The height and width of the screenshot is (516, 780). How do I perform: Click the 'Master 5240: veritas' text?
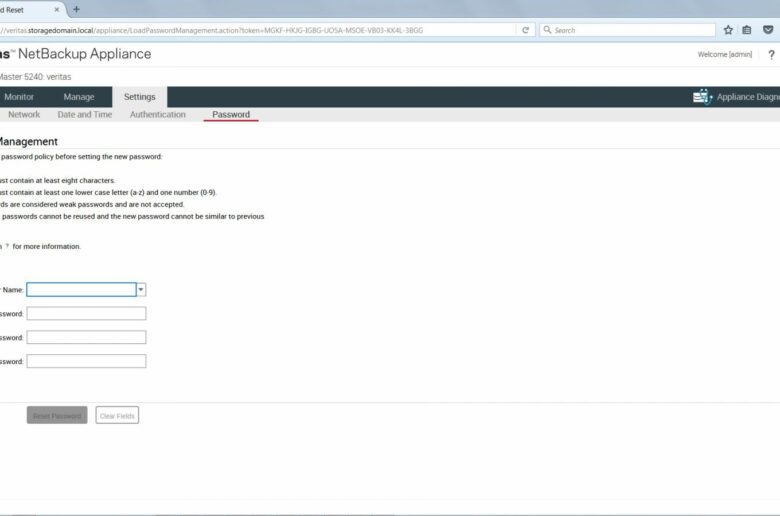coord(35,77)
